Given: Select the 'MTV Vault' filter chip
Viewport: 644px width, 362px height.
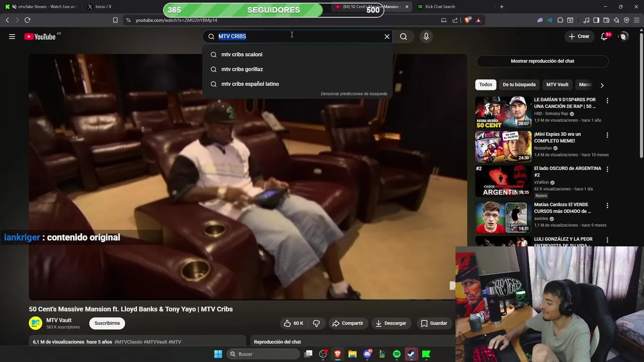Looking at the screenshot, I should [557, 84].
